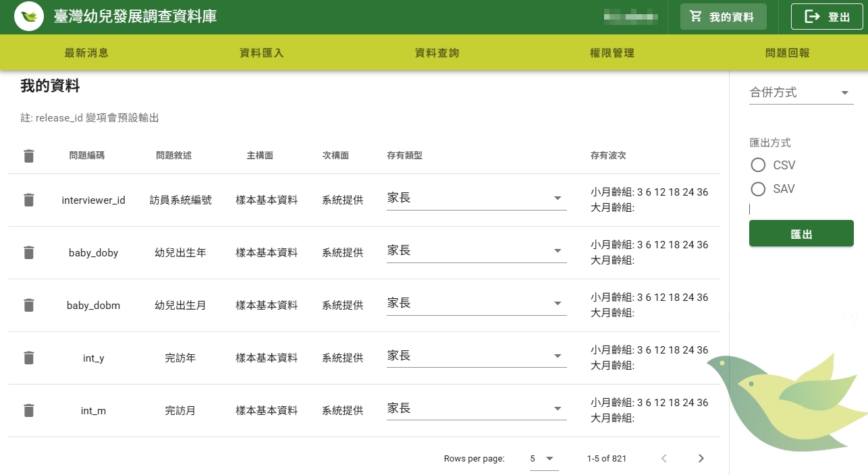Image resolution: width=868 pixels, height=475 pixels.
Task: Expand 存有類型 dropdown for int_m row
Action: click(x=476, y=409)
